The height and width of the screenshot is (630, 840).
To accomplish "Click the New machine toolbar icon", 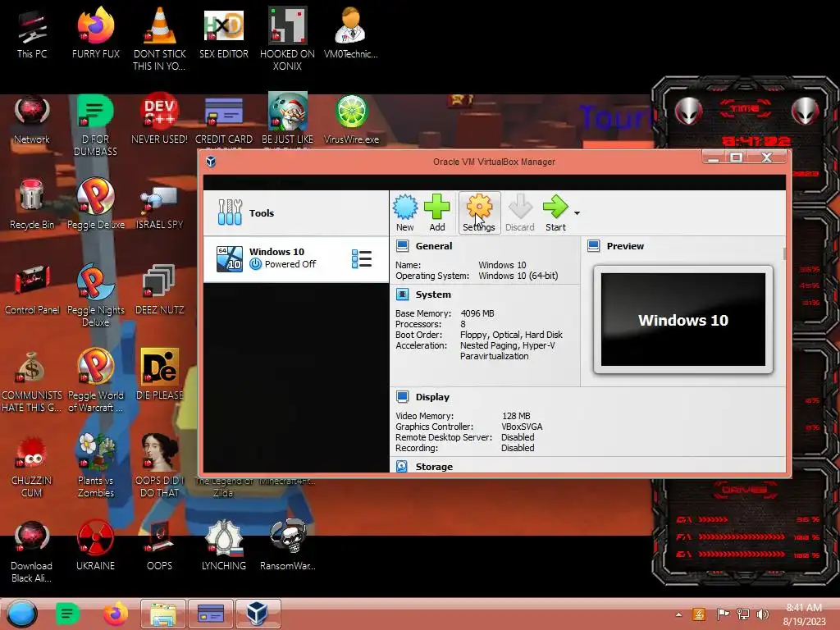I will coord(405,212).
